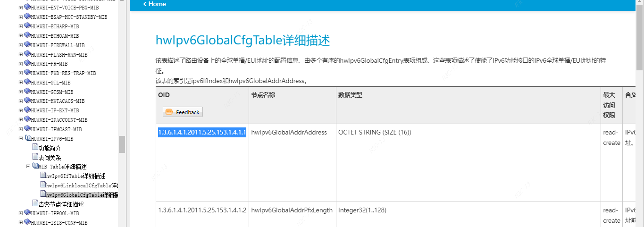Click the page icon beside 表间关系
The width and height of the screenshot is (644, 227).
point(35,157)
